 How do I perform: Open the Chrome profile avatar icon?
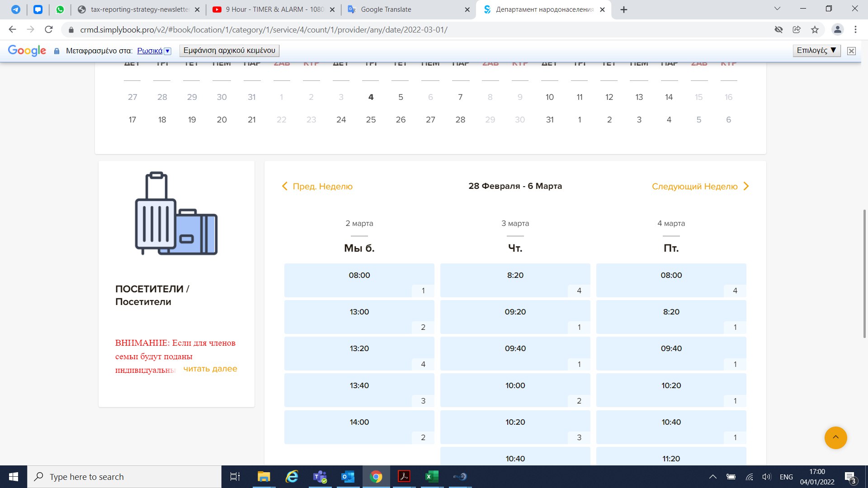(x=837, y=30)
